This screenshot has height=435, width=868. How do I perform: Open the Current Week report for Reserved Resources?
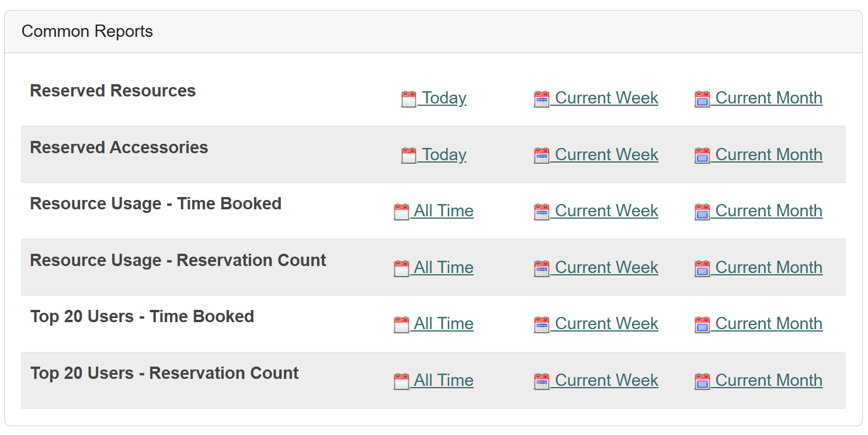coord(606,98)
